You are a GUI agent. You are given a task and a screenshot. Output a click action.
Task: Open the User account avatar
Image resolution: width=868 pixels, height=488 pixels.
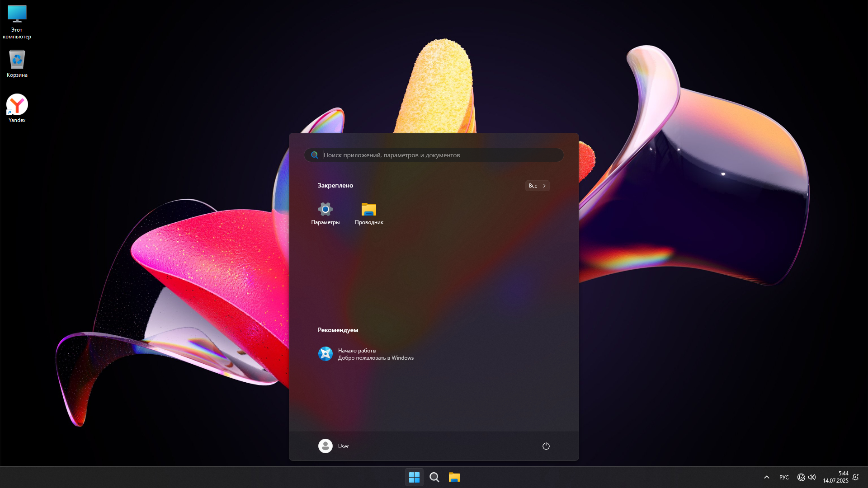click(x=325, y=446)
